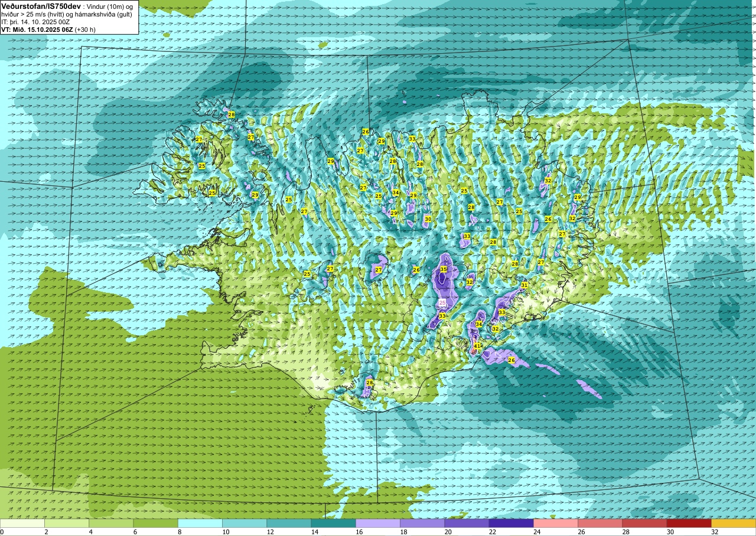Click the yellow 41 maximum gust label
This screenshot has height=536, width=756.
coord(477,345)
